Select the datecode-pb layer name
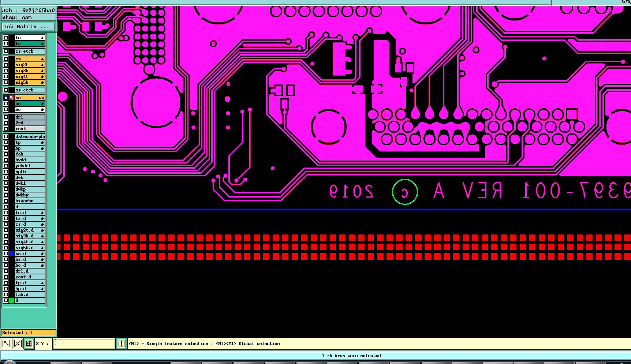The height and width of the screenshot is (364, 631). coord(30,136)
